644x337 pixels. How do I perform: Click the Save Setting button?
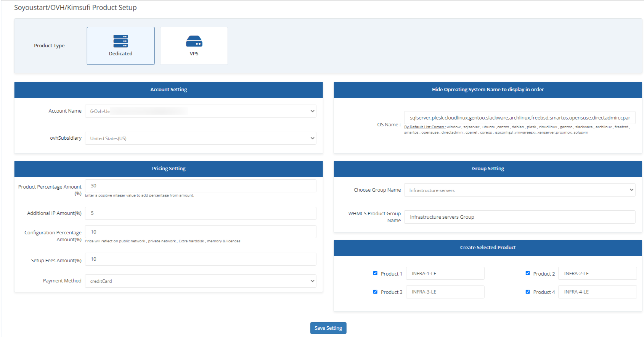click(328, 328)
